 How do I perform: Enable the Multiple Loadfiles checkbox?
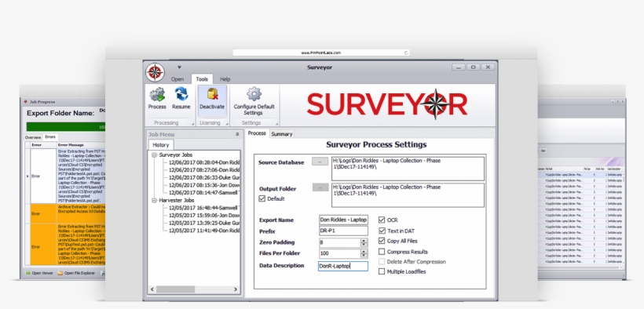382,271
